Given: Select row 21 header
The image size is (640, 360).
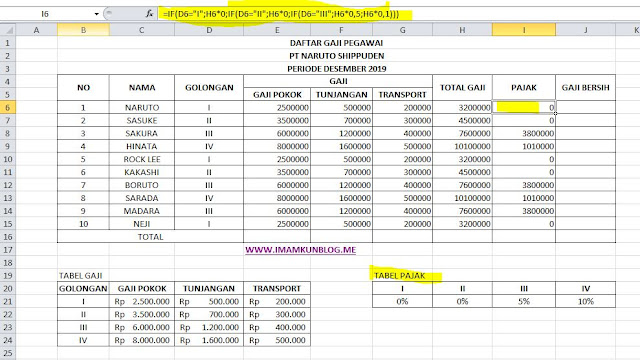Looking at the screenshot, I should pyautogui.click(x=8, y=301).
